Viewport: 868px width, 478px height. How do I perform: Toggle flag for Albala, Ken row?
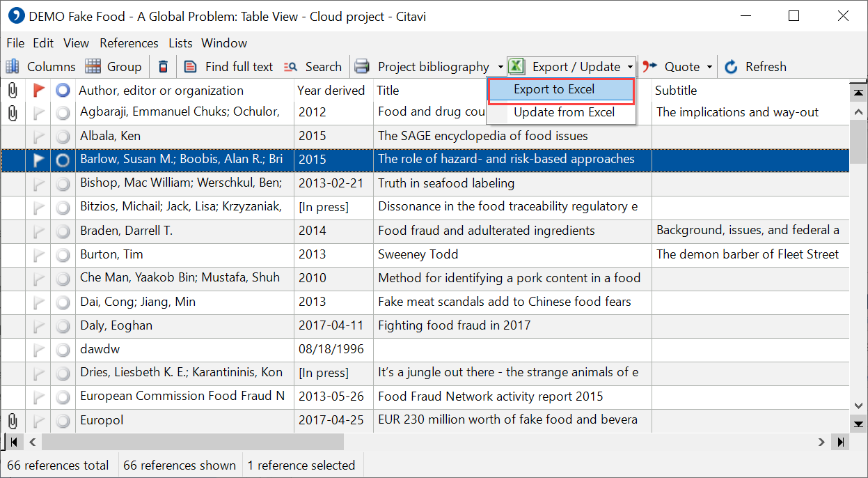click(x=38, y=136)
